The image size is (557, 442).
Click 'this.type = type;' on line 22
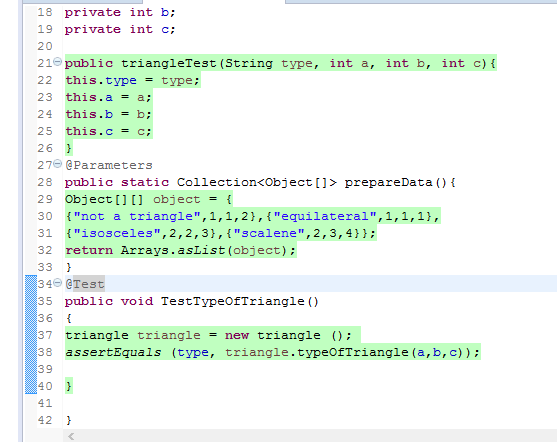tap(133, 80)
